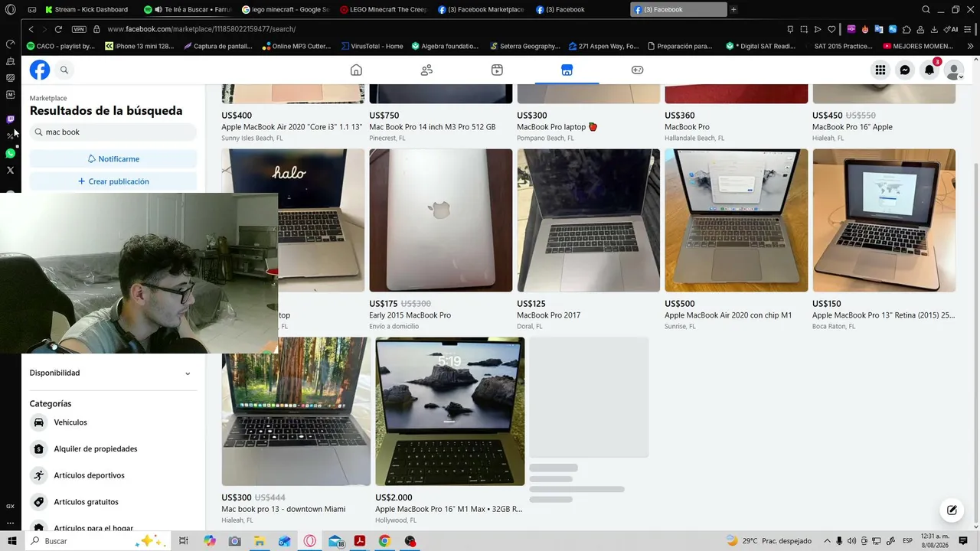
Task: Expand the bookmarks bar overflow chevron
Action: [971, 46]
